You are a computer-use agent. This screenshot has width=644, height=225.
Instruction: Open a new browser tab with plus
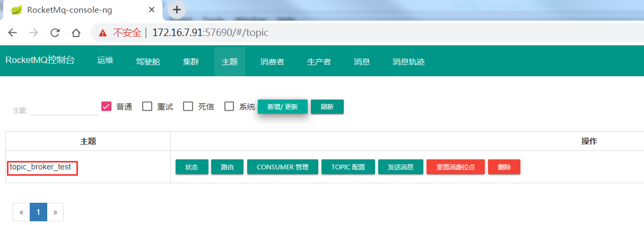coord(177,10)
